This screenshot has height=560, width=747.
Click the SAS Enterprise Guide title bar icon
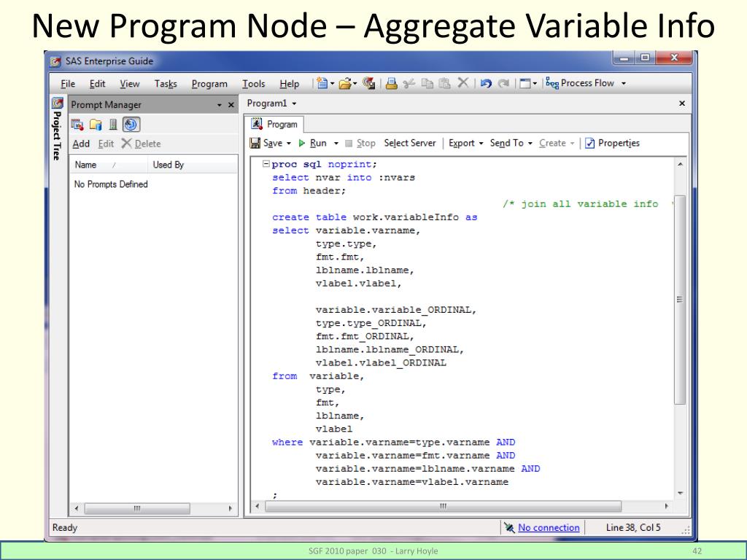(55, 61)
